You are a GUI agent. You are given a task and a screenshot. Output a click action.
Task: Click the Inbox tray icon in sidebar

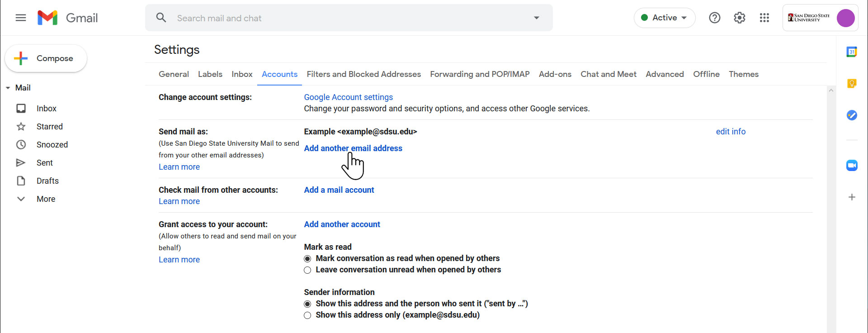21,109
